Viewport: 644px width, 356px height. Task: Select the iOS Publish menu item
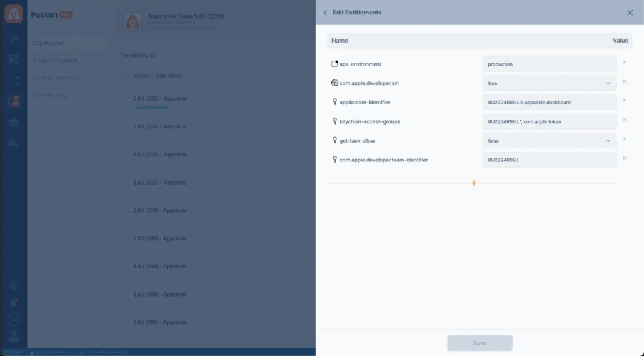(x=68, y=43)
